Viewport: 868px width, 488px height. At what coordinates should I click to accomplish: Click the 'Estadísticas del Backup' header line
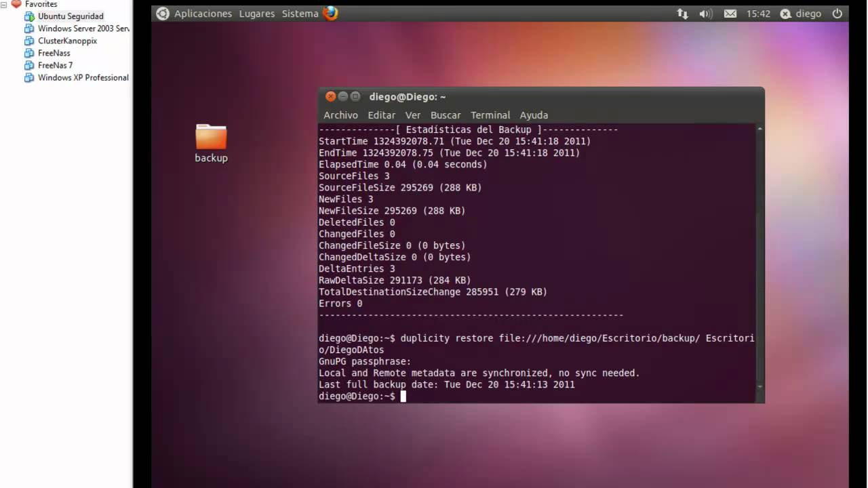point(468,129)
